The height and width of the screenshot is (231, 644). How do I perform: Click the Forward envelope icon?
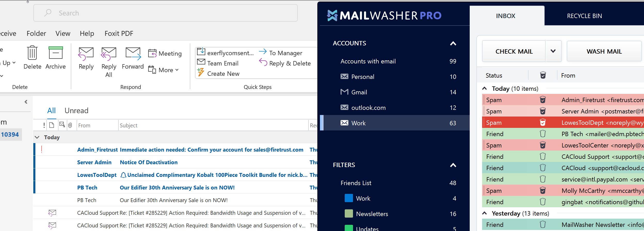click(133, 54)
